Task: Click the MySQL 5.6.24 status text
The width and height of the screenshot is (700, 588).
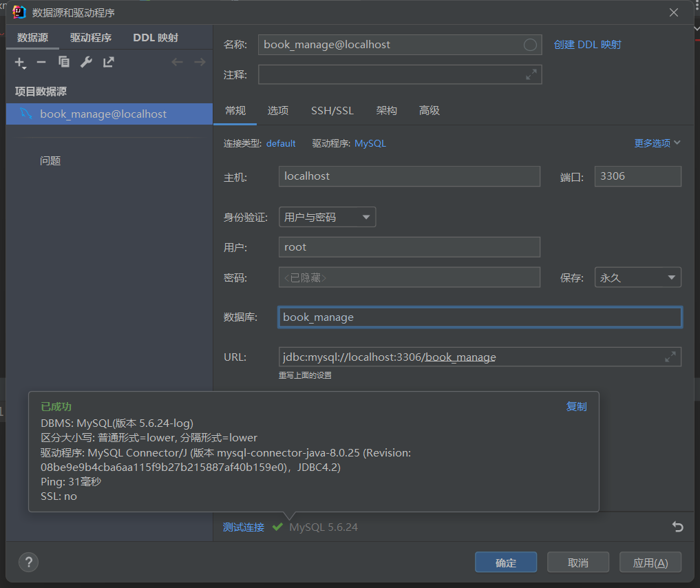Action: coord(324,527)
